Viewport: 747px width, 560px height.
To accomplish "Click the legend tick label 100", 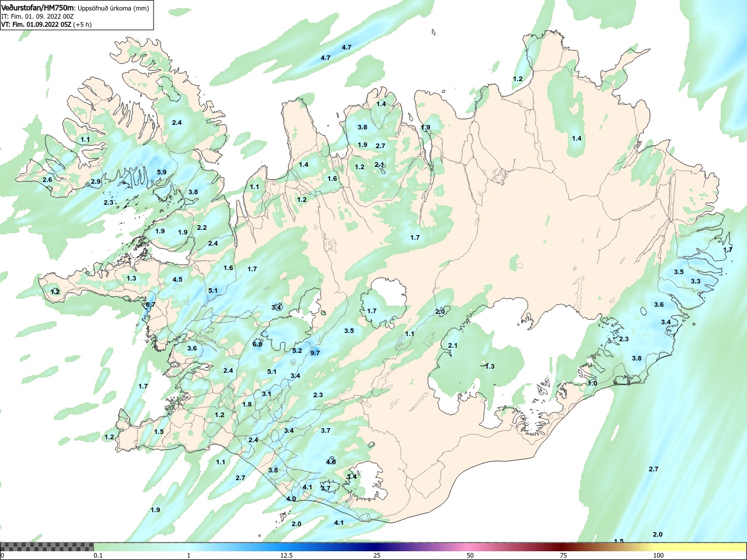I will tap(658, 555).
